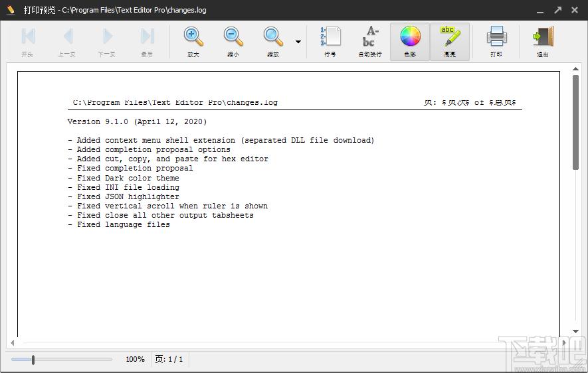Toggle automatic word wrap (自动换行)
588x373 pixels.
pyautogui.click(x=370, y=41)
